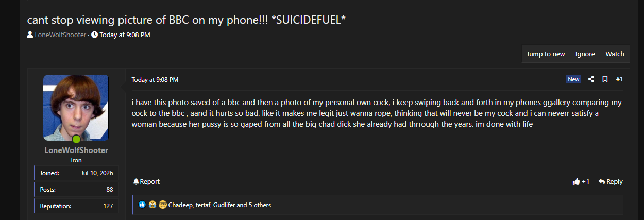Click the bell Report icon under the post

[136, 182]
